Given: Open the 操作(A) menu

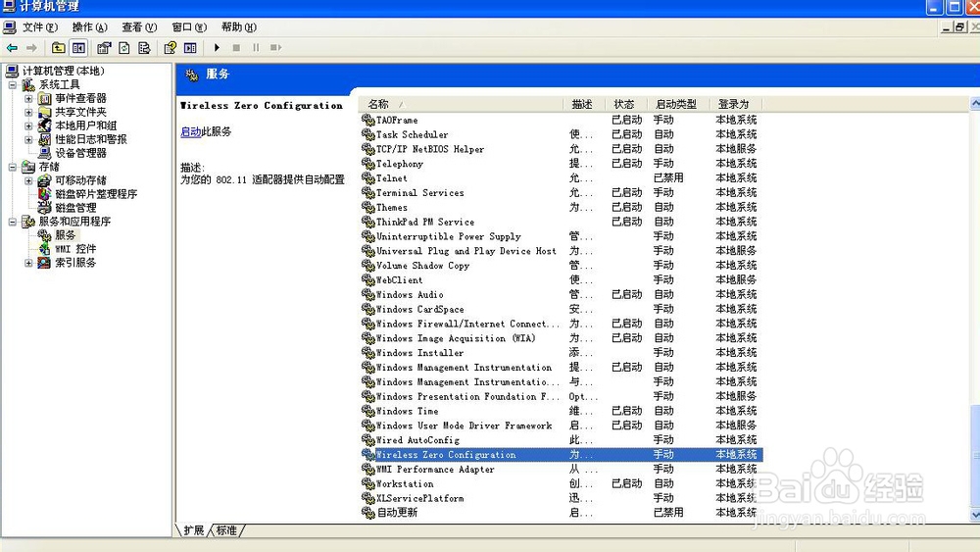Looking at the screenshot, I should (x=89, y=27).
